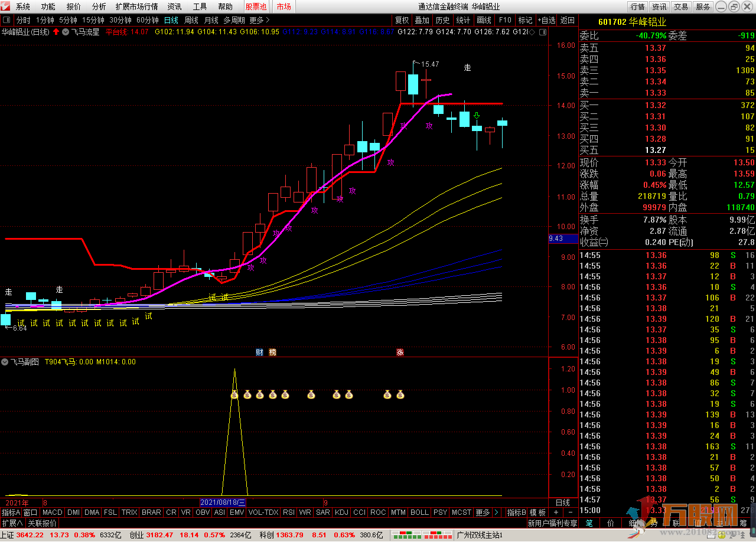This screenshot has width=756, height=542.
Task: Click the 窗口 tab
Action: point(30,512)
